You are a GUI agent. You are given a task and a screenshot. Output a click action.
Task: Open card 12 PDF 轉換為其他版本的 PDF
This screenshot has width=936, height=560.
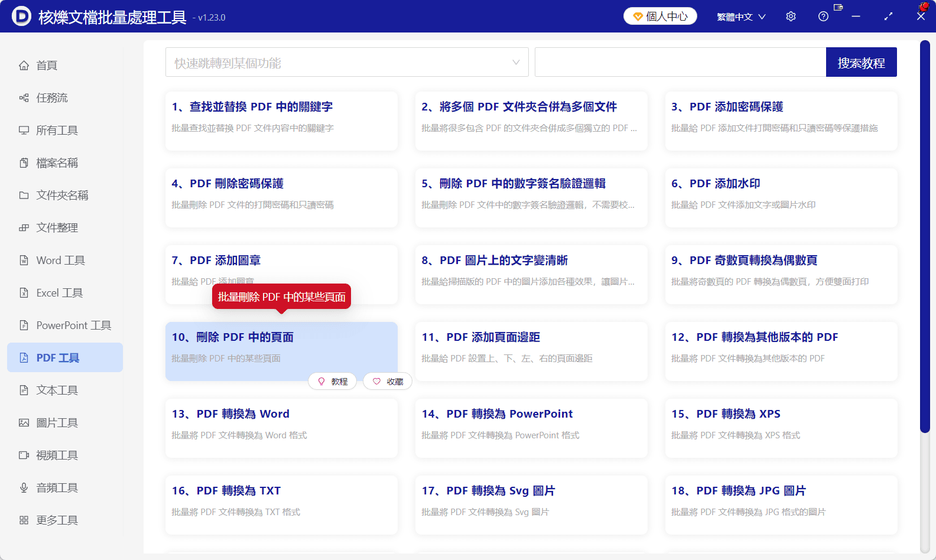coord(781,351)
